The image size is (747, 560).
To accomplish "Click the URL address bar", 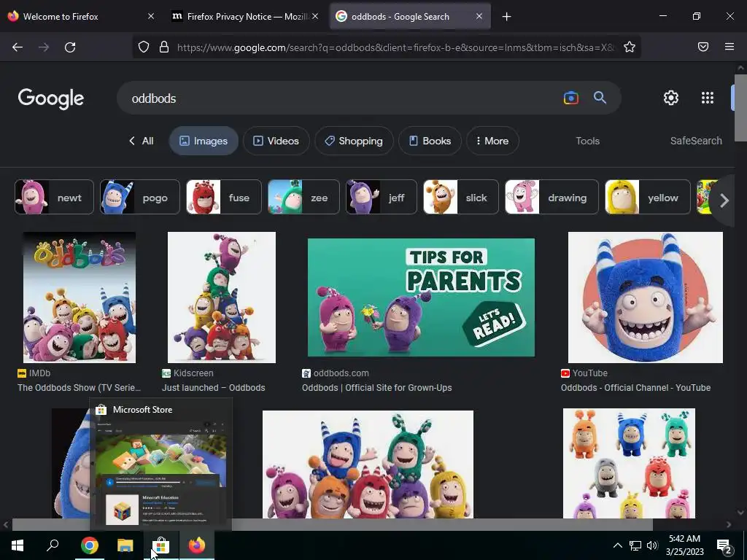I will (395, 47).
